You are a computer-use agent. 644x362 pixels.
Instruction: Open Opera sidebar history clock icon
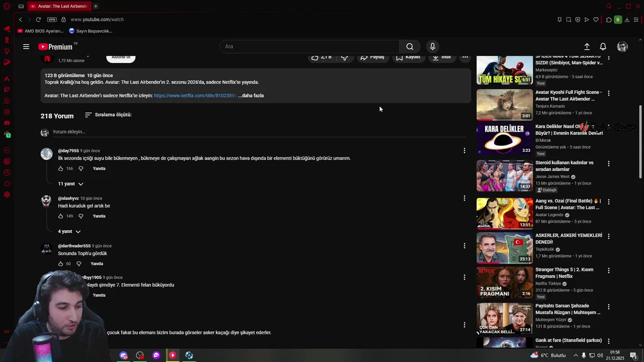click(x=7, y=172)
